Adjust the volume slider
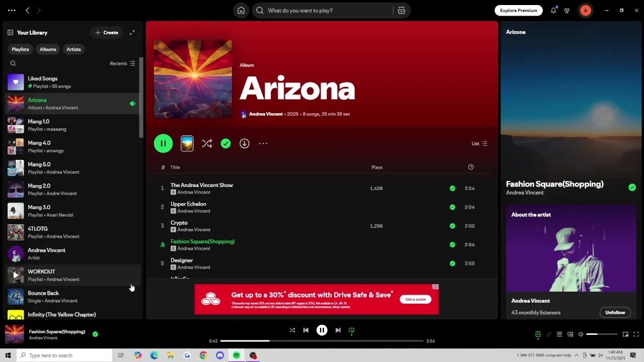 coord(602,334)
